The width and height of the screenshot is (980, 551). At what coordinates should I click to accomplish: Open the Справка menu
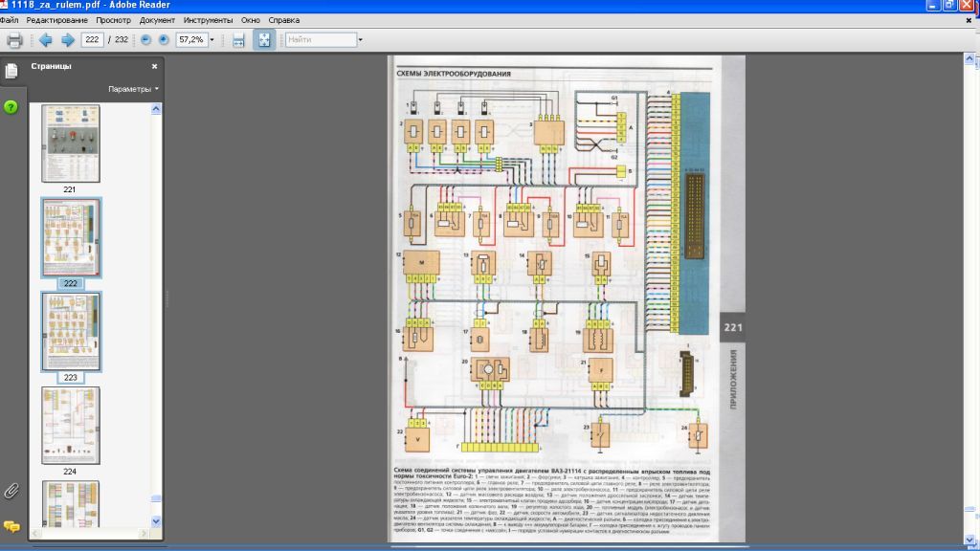[x=283, y=20]
